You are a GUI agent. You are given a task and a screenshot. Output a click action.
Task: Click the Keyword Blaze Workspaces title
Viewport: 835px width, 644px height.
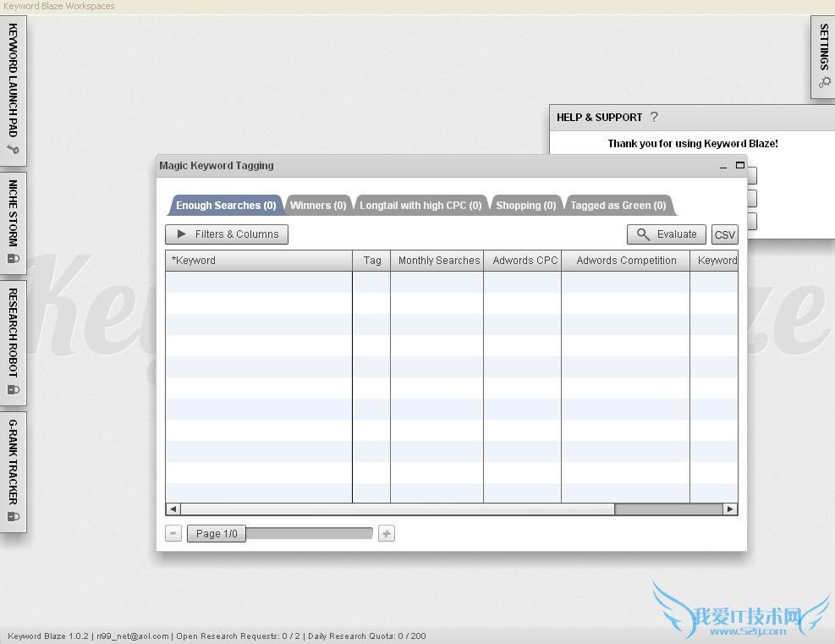tap(58, 7)
